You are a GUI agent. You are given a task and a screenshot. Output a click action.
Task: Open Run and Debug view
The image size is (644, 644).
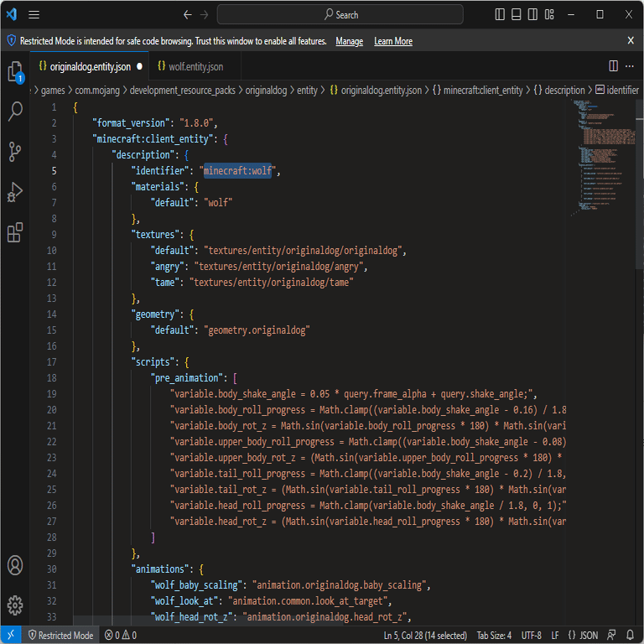click(15, 192)
